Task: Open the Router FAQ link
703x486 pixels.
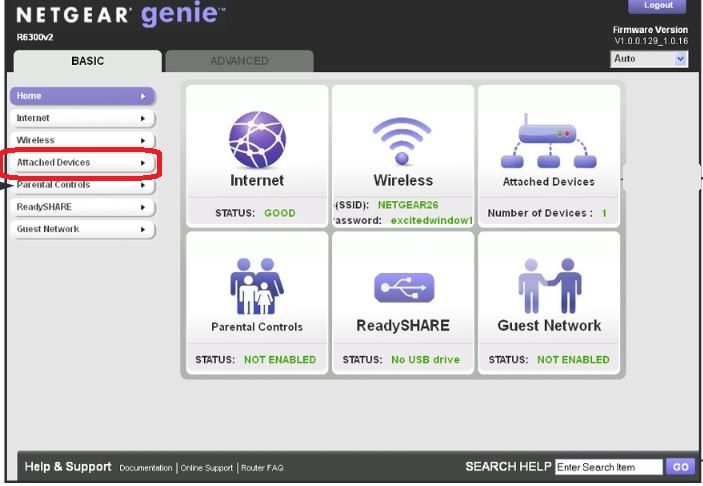Action: (x=262, y=468)
